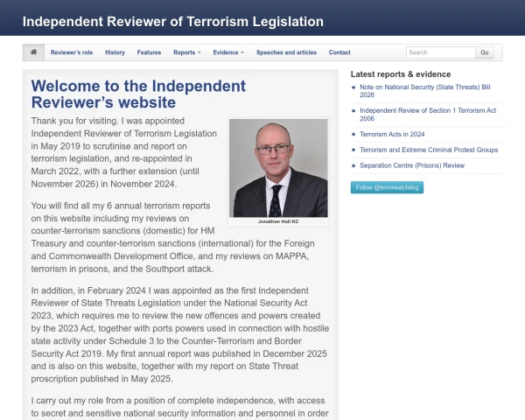Click the Go search button
The image size is (525, 420).
[485, 52]
